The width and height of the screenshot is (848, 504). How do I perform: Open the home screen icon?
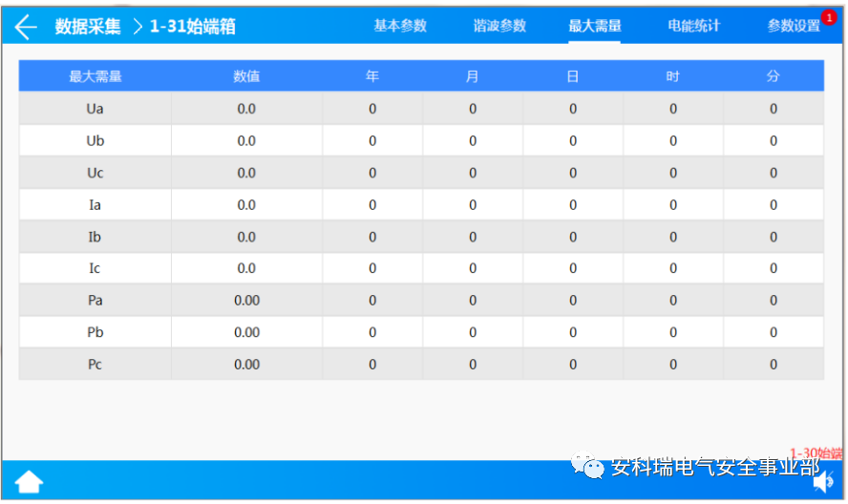[29, 481]
